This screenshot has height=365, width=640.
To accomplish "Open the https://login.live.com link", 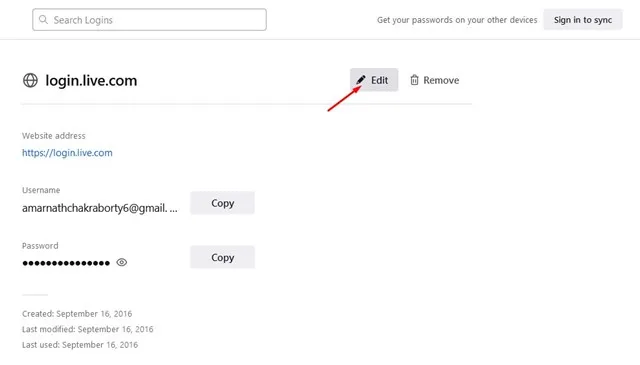I will tap(67, 153).
